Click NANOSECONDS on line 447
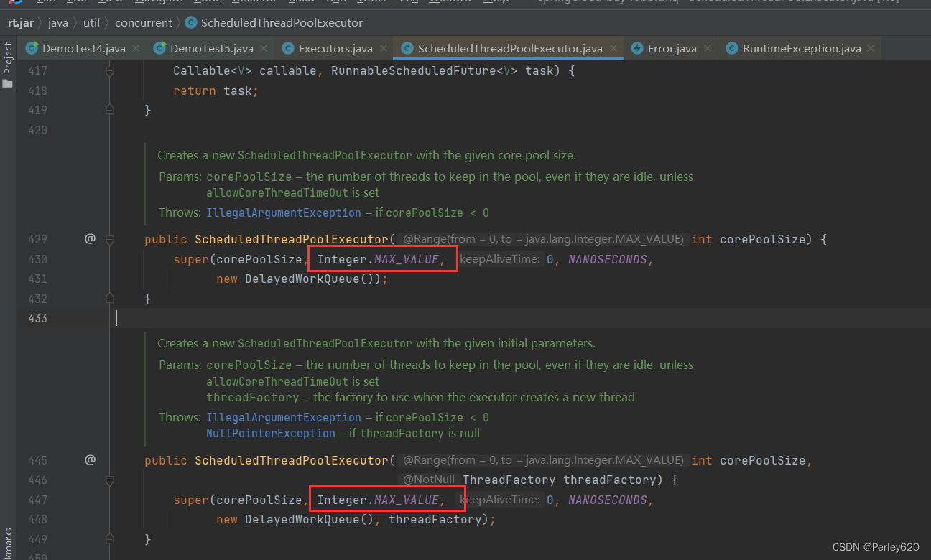 tap(608, 500)
